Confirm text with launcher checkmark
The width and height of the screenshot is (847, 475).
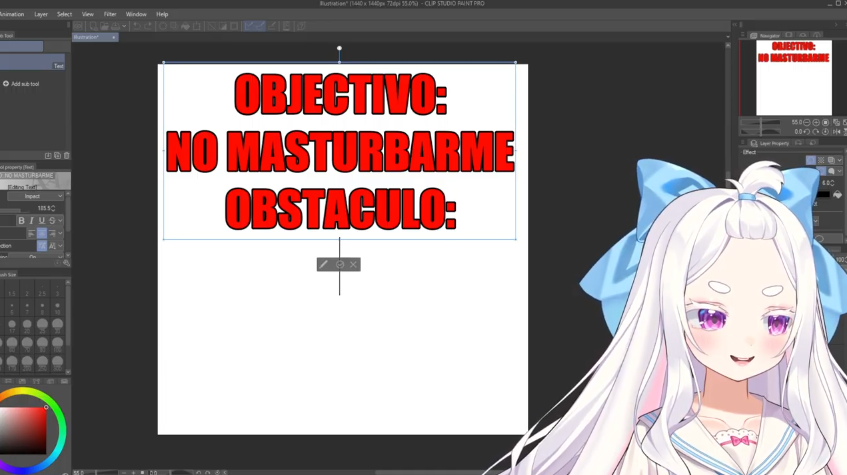pos(340,264)
